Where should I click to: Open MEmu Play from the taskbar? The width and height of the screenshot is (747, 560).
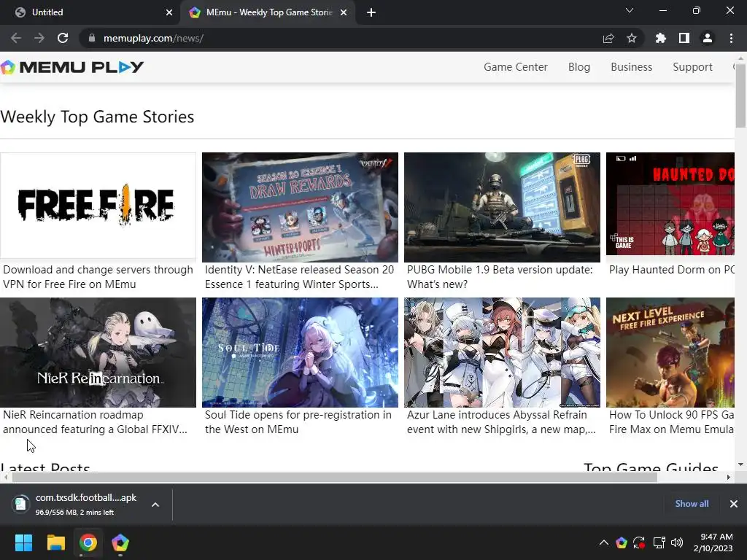point(120,542)
